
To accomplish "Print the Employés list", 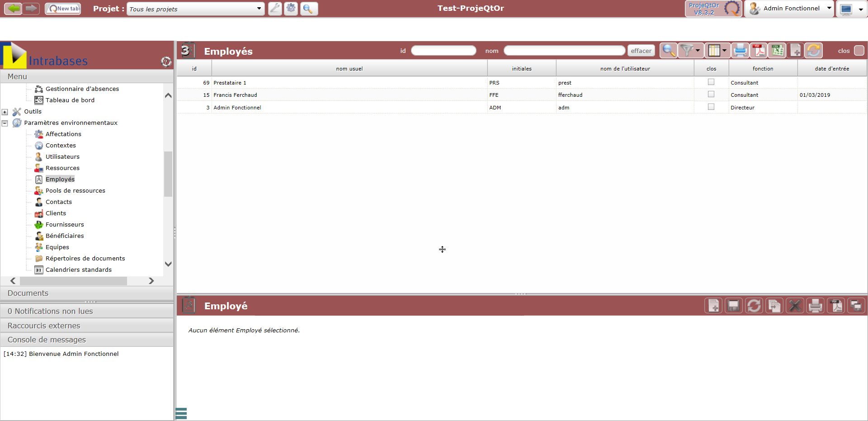I will pyautogui.click(x=740, y=51).
